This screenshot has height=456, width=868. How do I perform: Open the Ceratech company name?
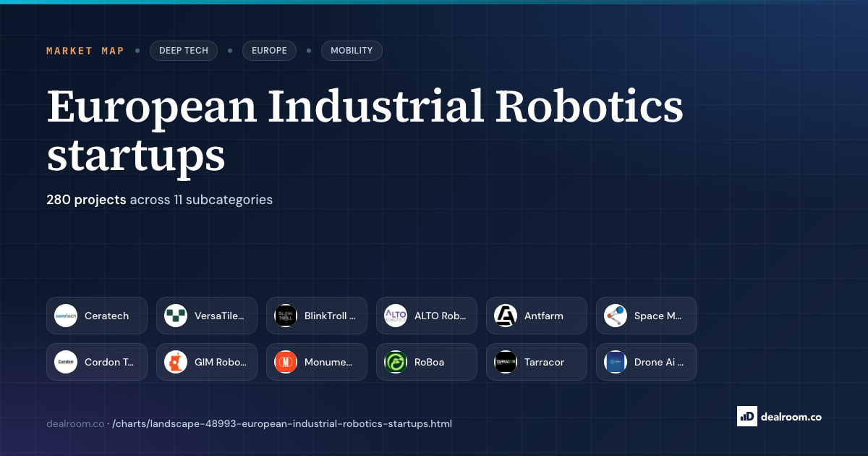tap(106, 316)
